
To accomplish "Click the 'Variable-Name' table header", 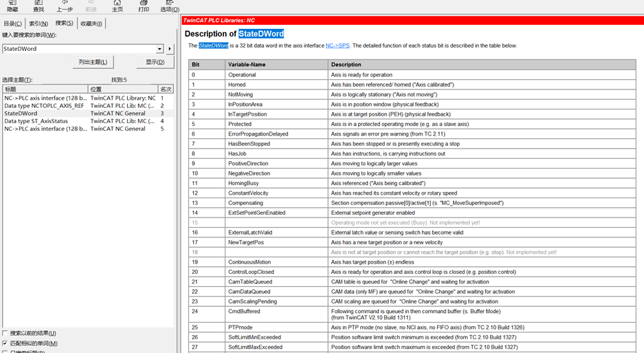I will [277, 65].
